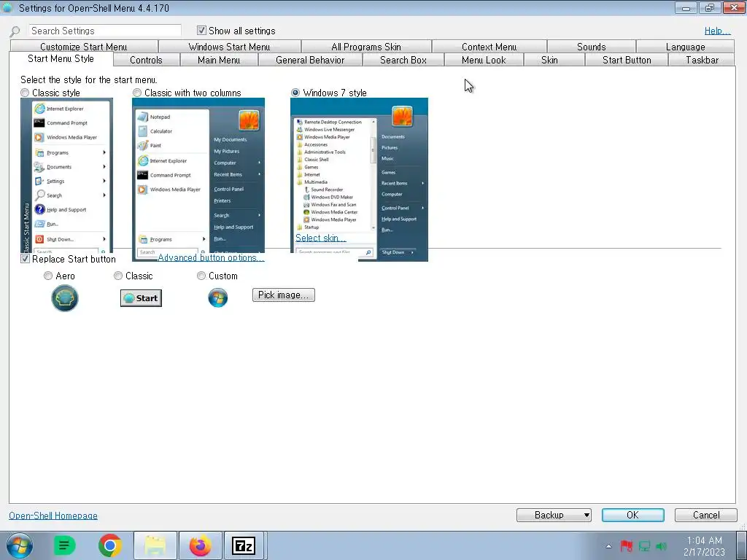This screenshot has height=560, width=747.
Task: Switch to the Customize Start Menu tab
Action: click(x=84, y=47)
